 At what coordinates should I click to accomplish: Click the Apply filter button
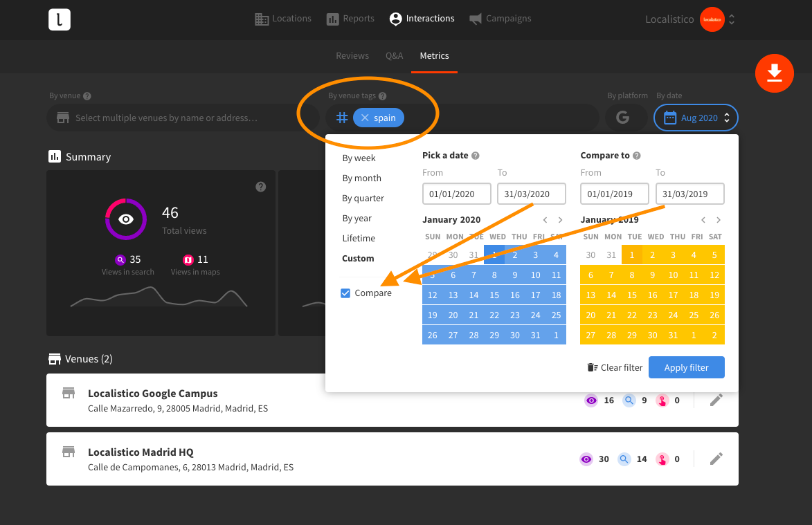click(686, 368)
